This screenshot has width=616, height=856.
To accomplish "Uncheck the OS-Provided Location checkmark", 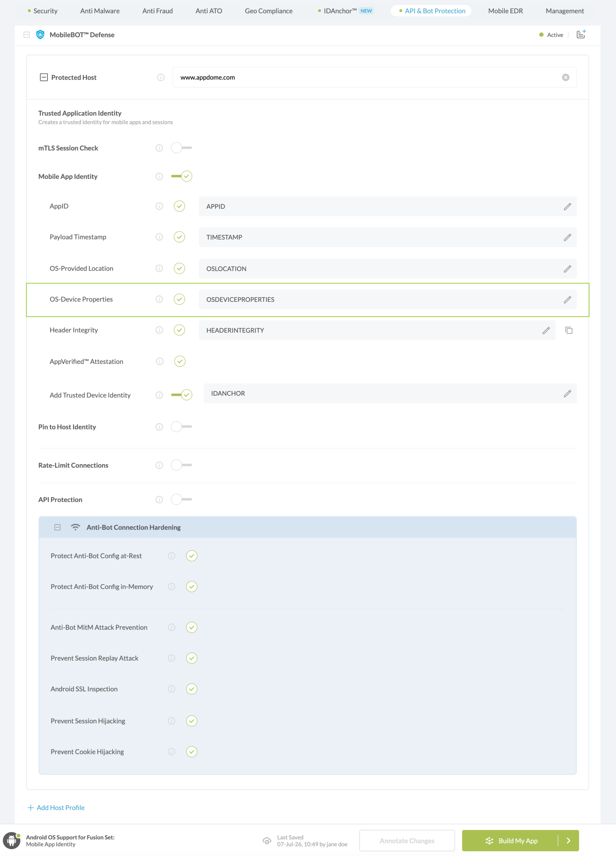I will [x=179, y=268].
